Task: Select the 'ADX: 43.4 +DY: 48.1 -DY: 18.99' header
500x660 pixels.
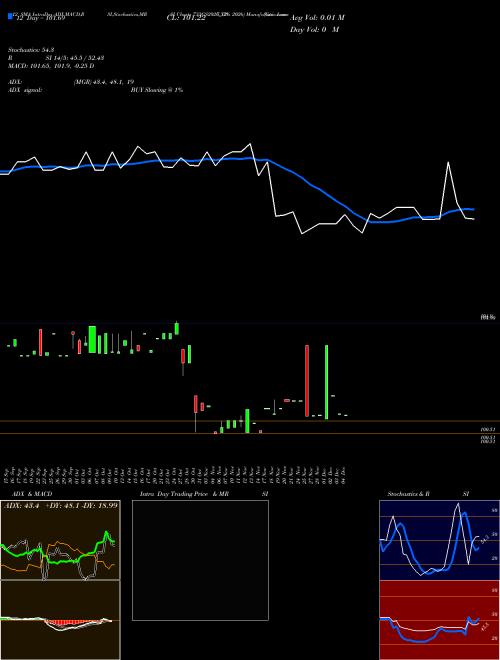Action: (x=61, y=505)
